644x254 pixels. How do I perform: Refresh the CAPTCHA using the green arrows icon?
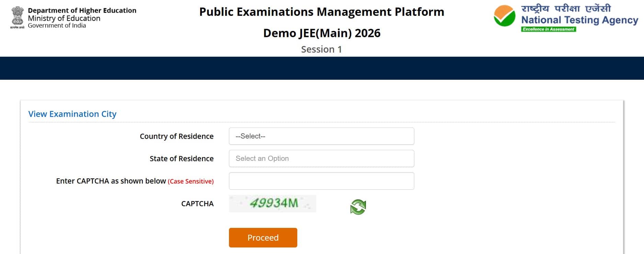pyautogui.click(x=358, y=207)
